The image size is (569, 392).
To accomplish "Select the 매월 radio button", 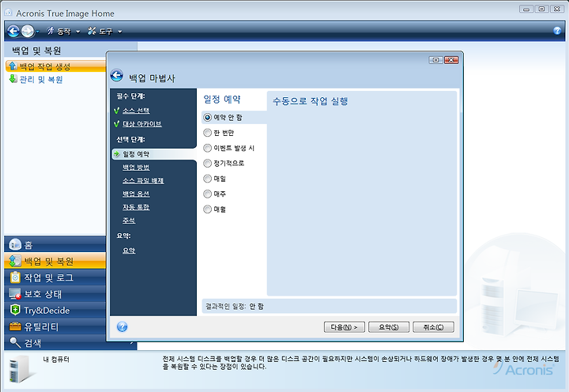I will [x=207, y=209].
